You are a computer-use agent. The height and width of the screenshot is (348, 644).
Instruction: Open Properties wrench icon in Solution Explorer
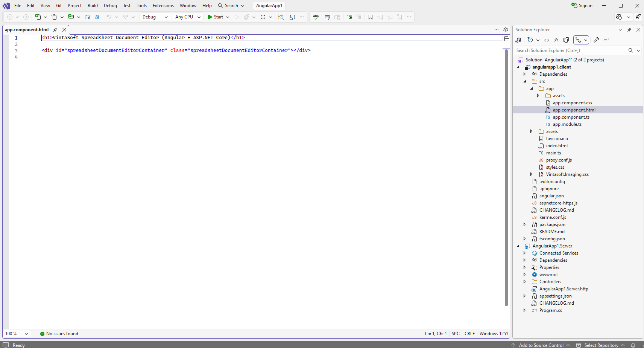[x=596, y=40]
